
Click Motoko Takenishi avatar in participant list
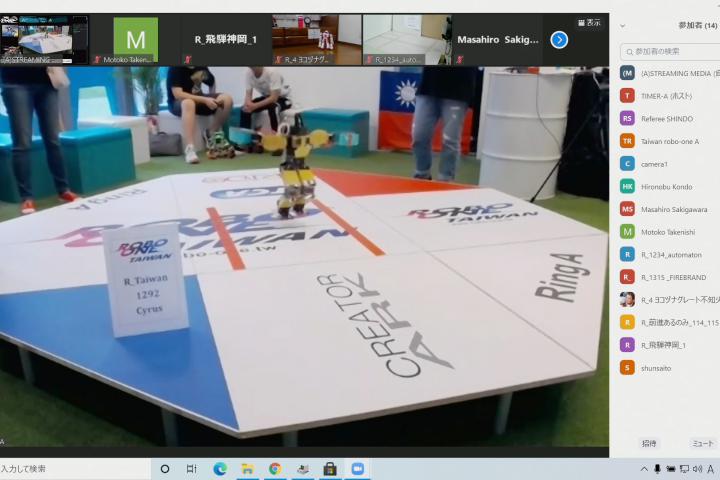[x=627, y=232]
